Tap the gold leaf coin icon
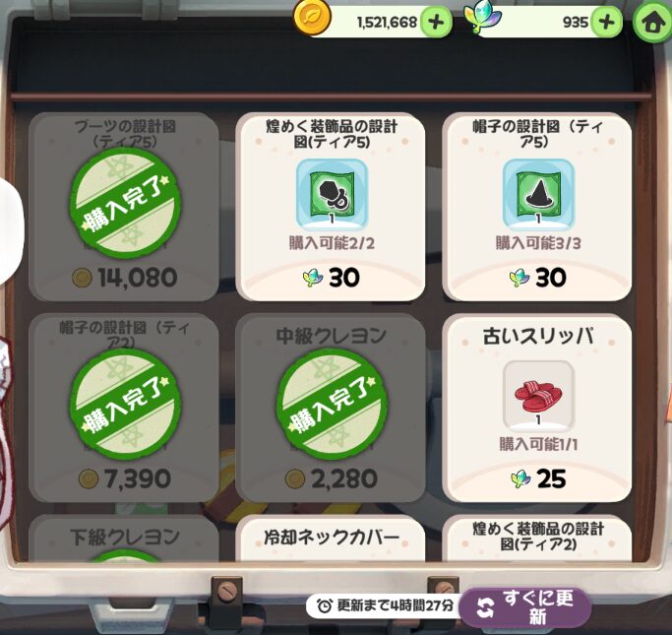This screenshot has height=635, width=672. tap(312, 18)
